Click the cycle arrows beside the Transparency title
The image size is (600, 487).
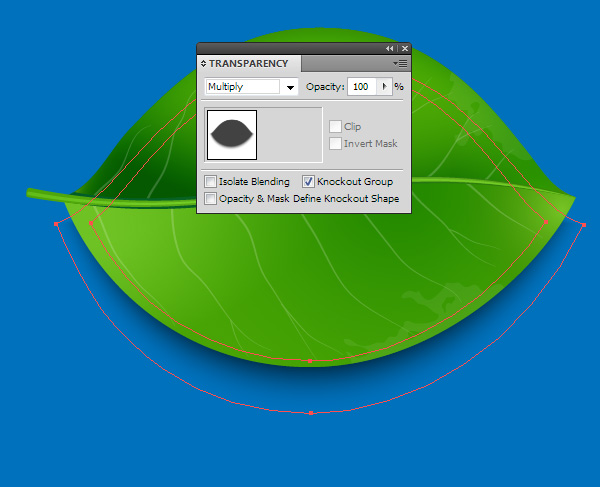coord(204,64)
